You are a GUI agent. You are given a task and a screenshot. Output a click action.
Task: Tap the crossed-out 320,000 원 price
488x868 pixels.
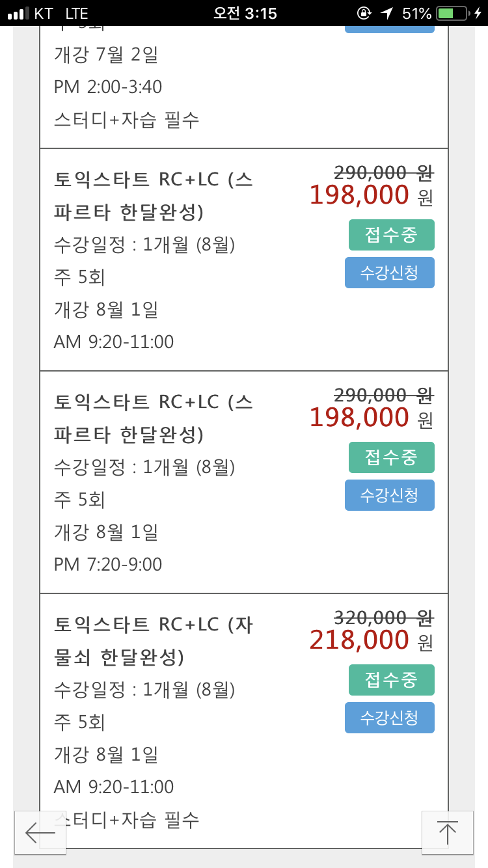coord(383,616)
